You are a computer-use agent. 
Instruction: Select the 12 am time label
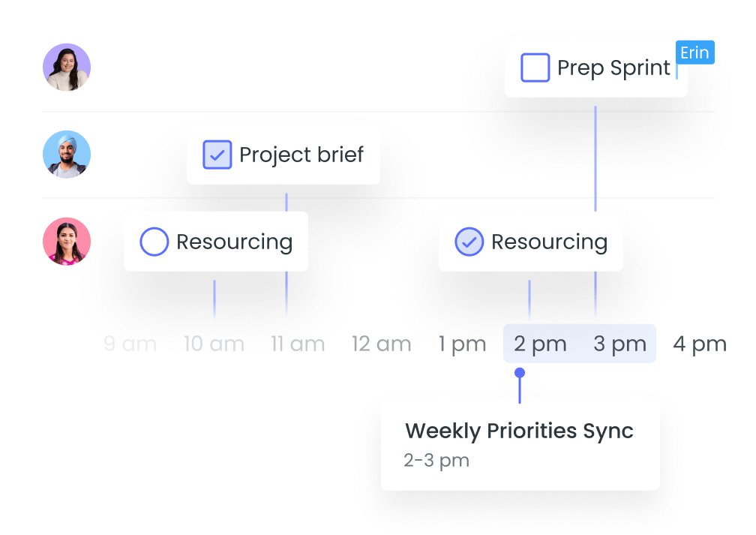[x=382, y=344]
